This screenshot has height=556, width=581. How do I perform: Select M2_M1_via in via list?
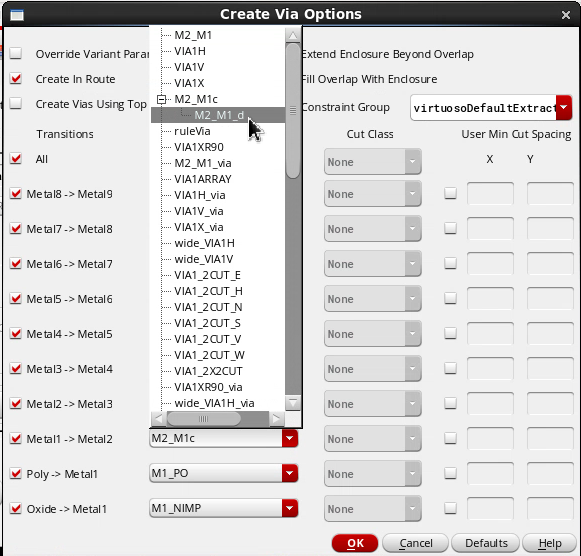click(x=203, y=163)
